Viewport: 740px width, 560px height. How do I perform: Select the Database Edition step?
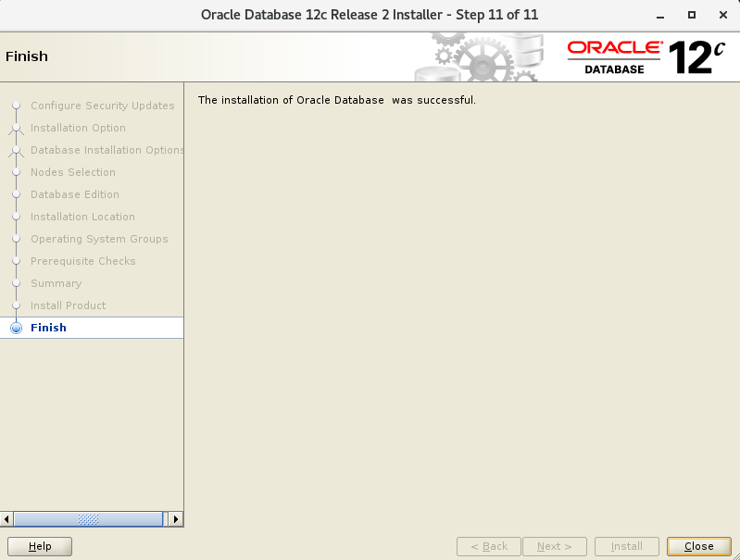[x=75, y=194]
